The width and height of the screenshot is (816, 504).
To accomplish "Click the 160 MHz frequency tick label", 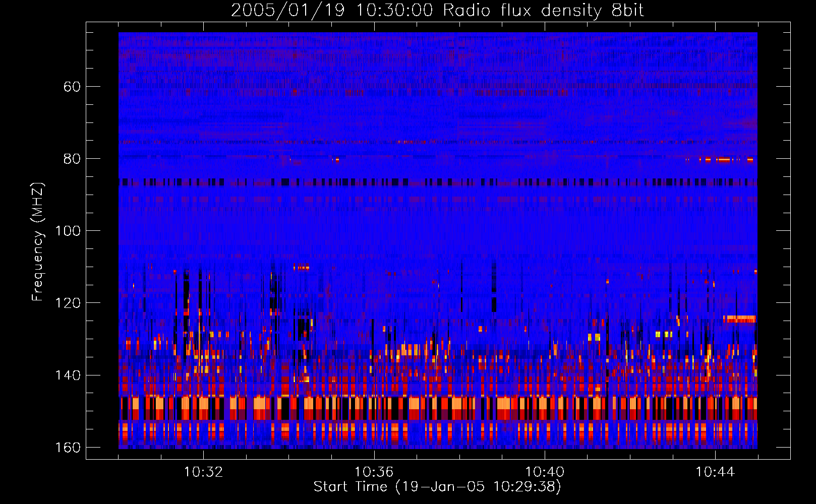I will 68,447.
